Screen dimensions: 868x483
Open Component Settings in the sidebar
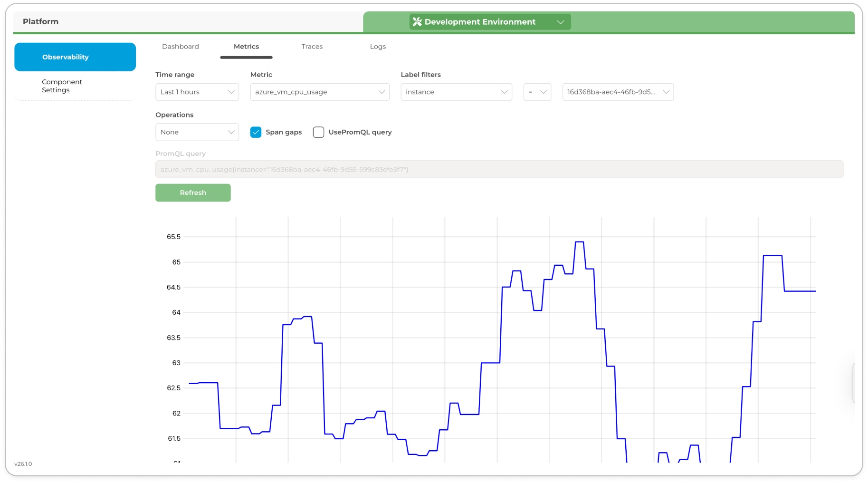[x=62, y=86]
